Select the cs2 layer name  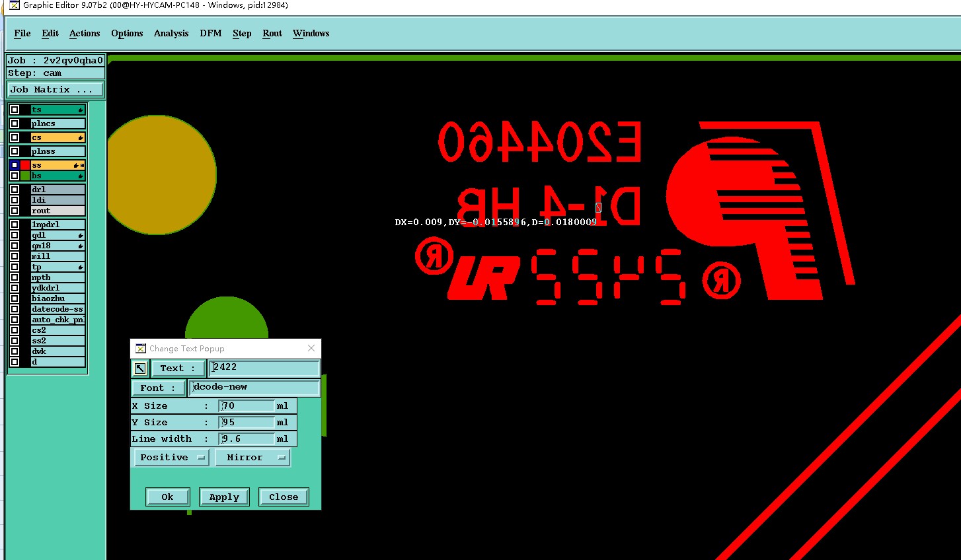(x=58, y=330)
